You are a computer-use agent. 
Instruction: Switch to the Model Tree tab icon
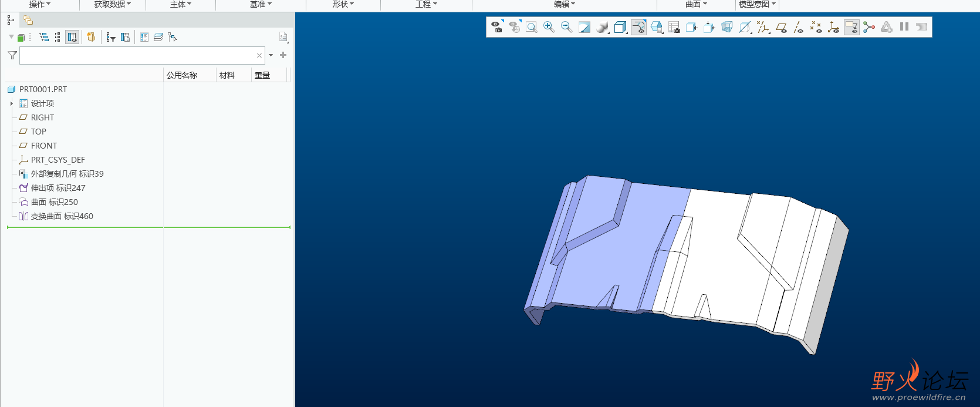[x=11, y=20]
